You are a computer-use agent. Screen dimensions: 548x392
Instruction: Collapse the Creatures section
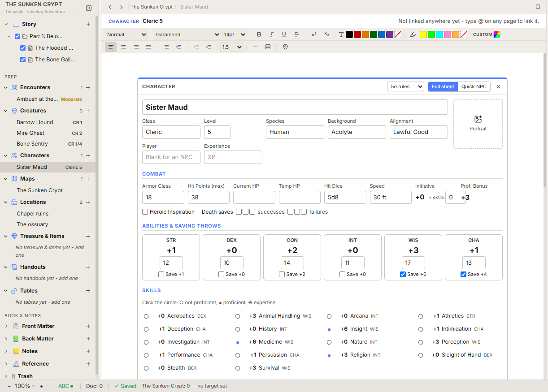[6, 111]
